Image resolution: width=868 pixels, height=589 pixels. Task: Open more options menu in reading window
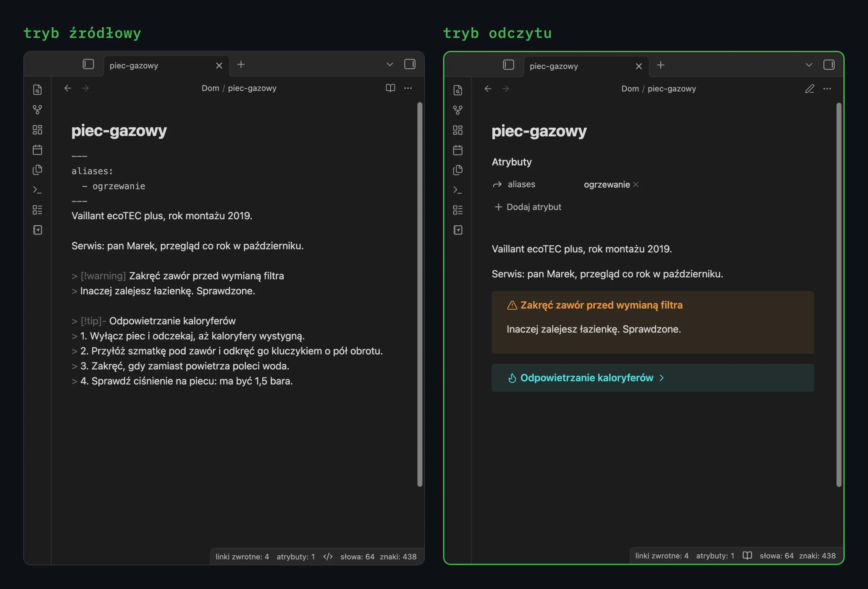point(827,89)
